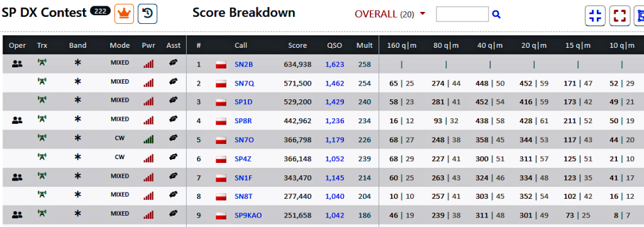Sort by the Score column header
Screen dimensions: 644x227
pyautogui.click(x=297, y=45)
